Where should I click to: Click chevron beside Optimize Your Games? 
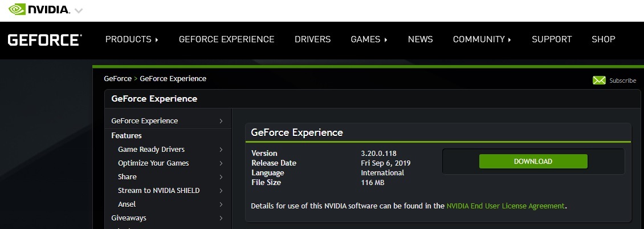221,163
